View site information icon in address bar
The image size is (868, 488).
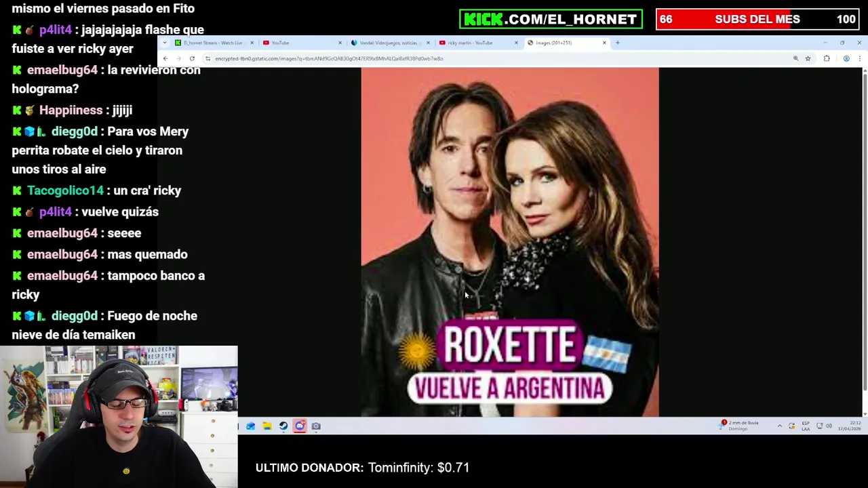tap(208, 58)
